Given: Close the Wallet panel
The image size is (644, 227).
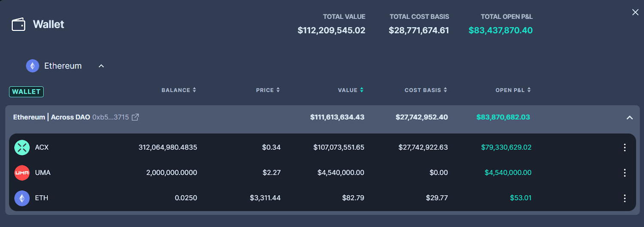Looking at the screenshot, I should click(635, 12).
